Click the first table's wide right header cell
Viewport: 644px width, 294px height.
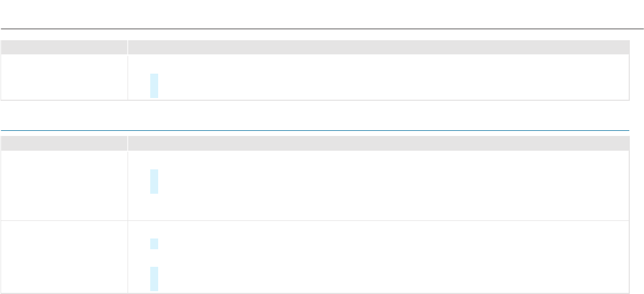pyautogui.click(x=378, y=47)
